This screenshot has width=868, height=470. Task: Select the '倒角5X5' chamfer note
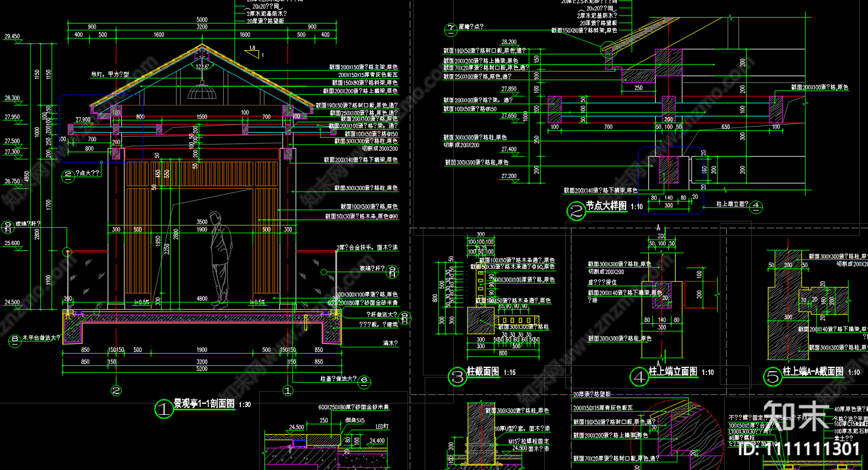pyautogui.click(x=355, y=420)
